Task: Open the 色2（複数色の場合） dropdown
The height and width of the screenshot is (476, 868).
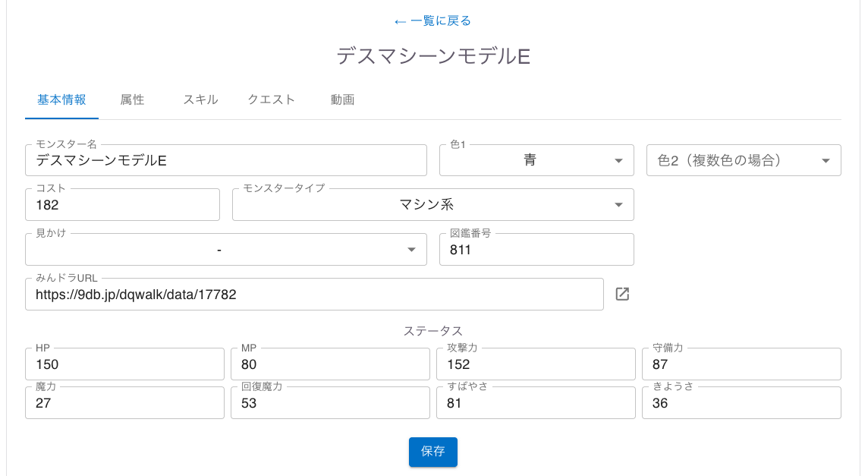Action: click(743, 160)
